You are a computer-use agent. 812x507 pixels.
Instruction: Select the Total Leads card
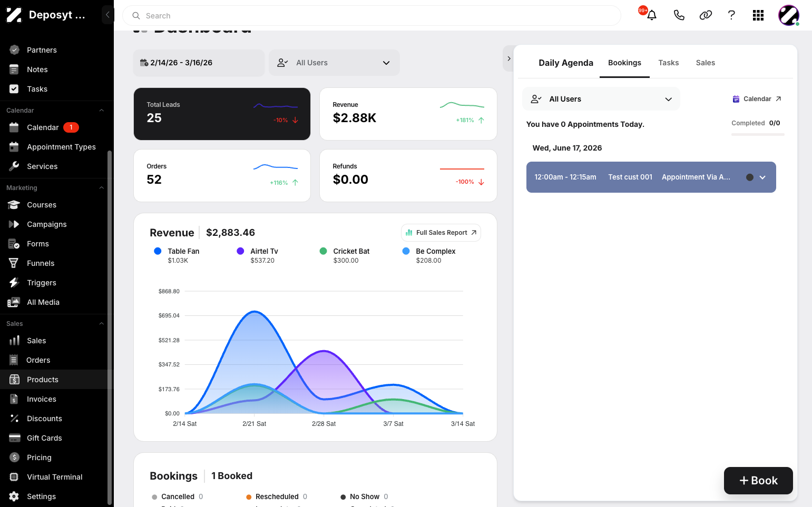(x=222, y=114)
